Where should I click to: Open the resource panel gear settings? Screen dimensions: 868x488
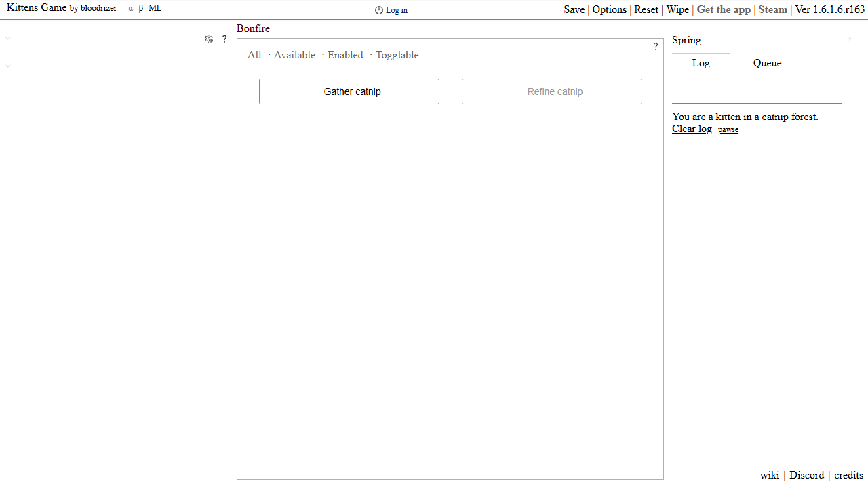(x=209, y=39)
